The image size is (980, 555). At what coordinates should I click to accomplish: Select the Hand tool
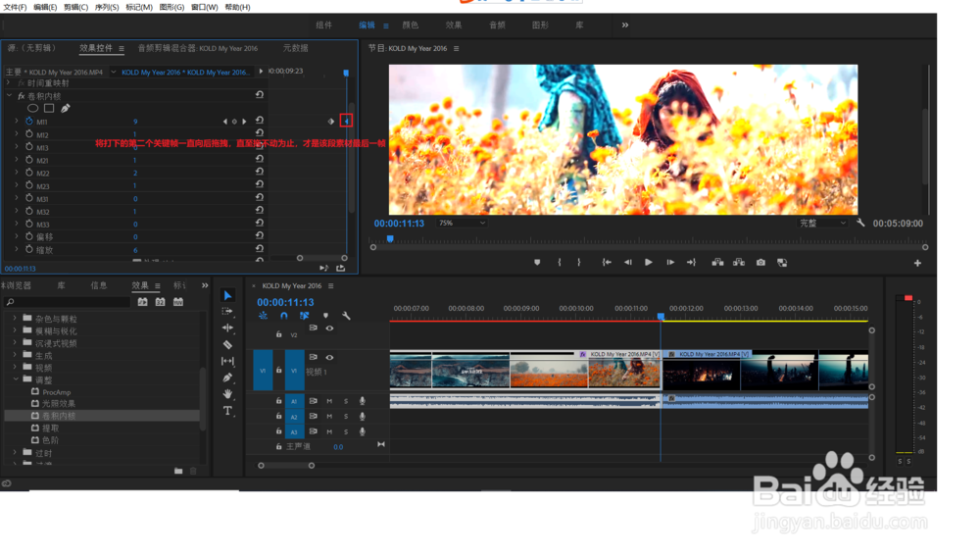pos(227,393)
